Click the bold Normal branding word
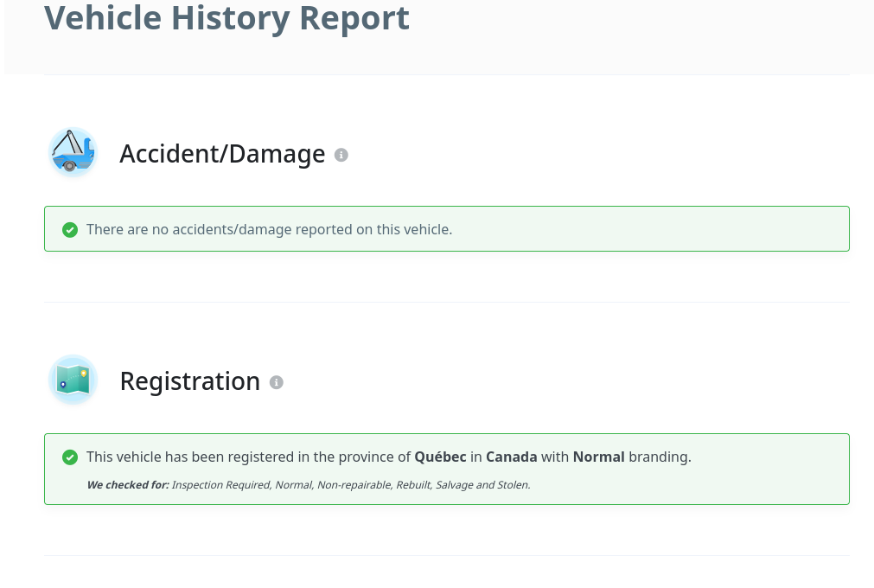The width and height of the screenshot is (874, 588). (598, 457)
